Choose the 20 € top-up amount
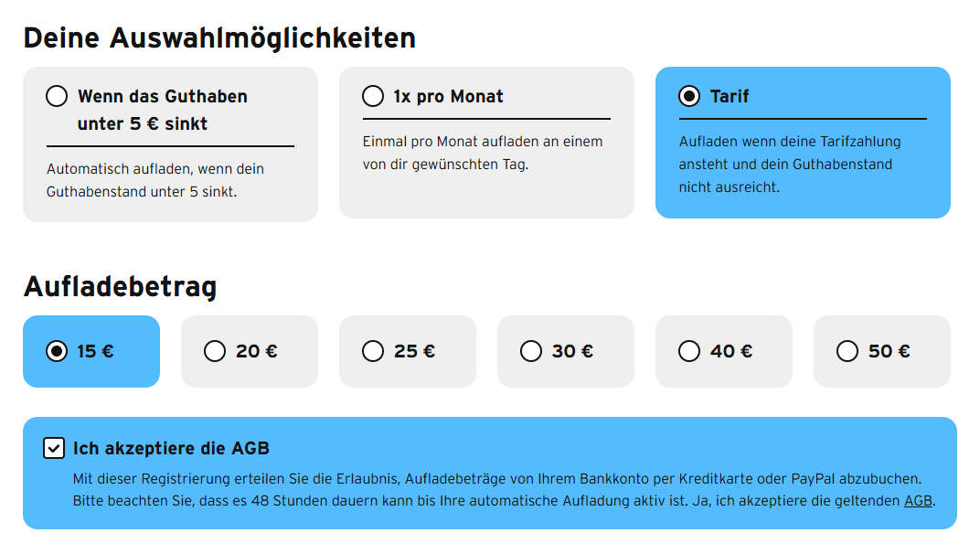Image resolution: width=980 pixels, height=554 pixels. point(250,351)
